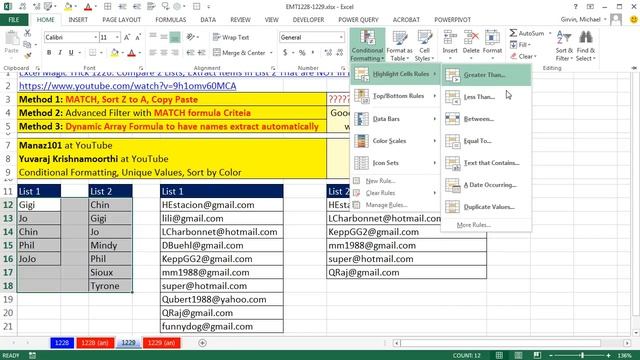Switch to sheet tab 1228
Viewport: 640px width, 360px height.
point(62,343)
